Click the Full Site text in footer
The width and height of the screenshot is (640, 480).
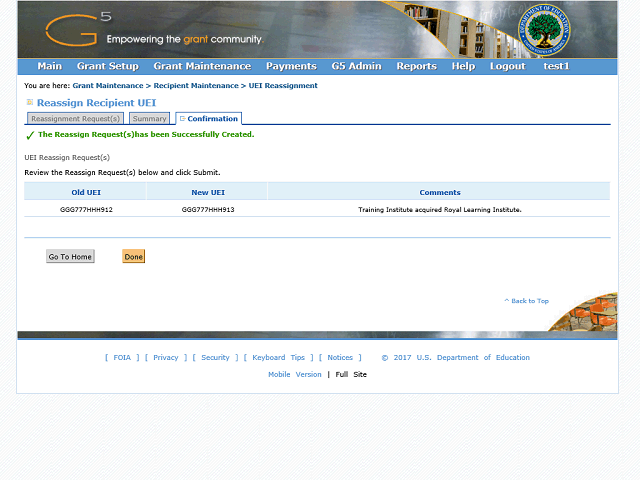[x=351, y=374]
